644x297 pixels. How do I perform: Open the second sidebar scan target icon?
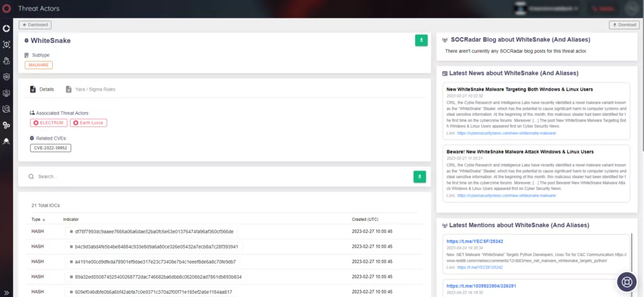[6, 45]
